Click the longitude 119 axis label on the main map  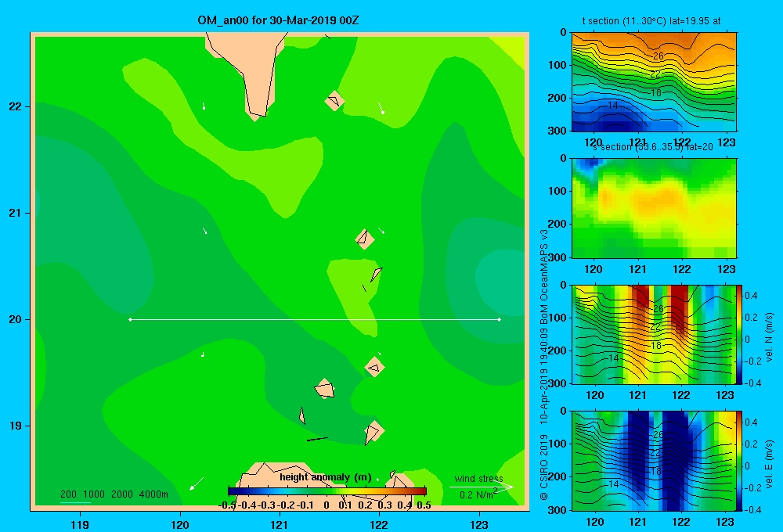80,524
